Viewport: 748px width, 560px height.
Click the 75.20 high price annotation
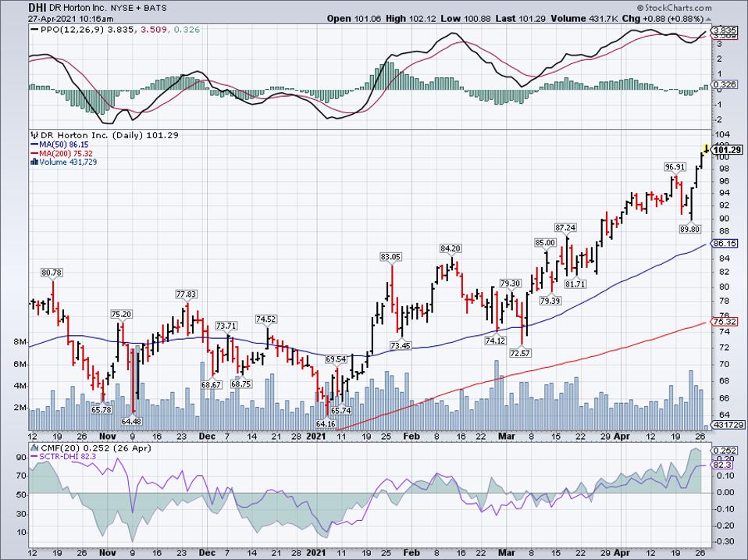121,314
